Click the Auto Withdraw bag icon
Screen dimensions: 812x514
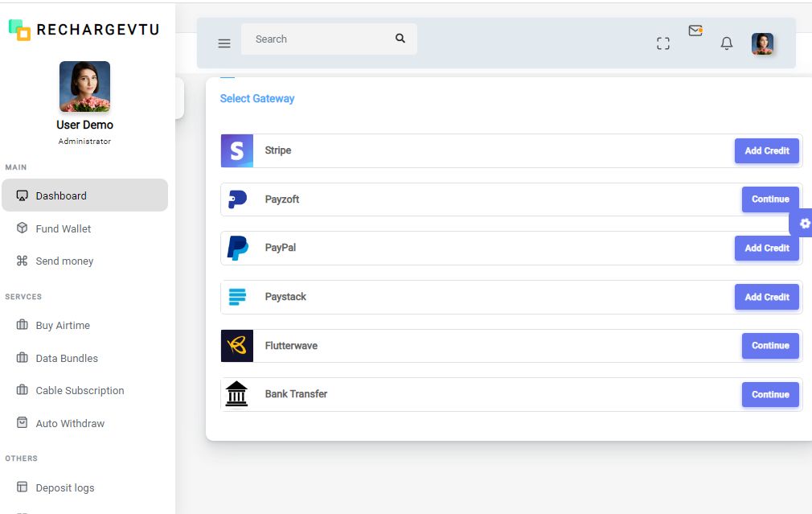coord(22,422)
